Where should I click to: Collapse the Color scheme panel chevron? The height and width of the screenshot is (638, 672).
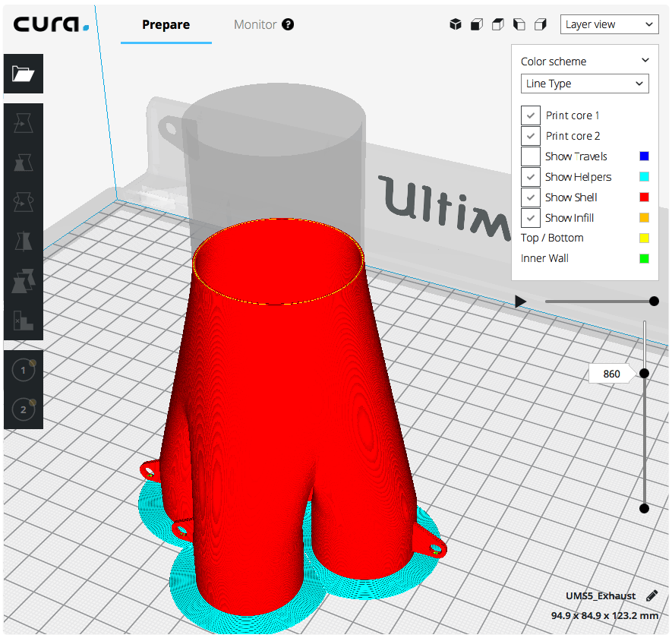coord(645,61)
